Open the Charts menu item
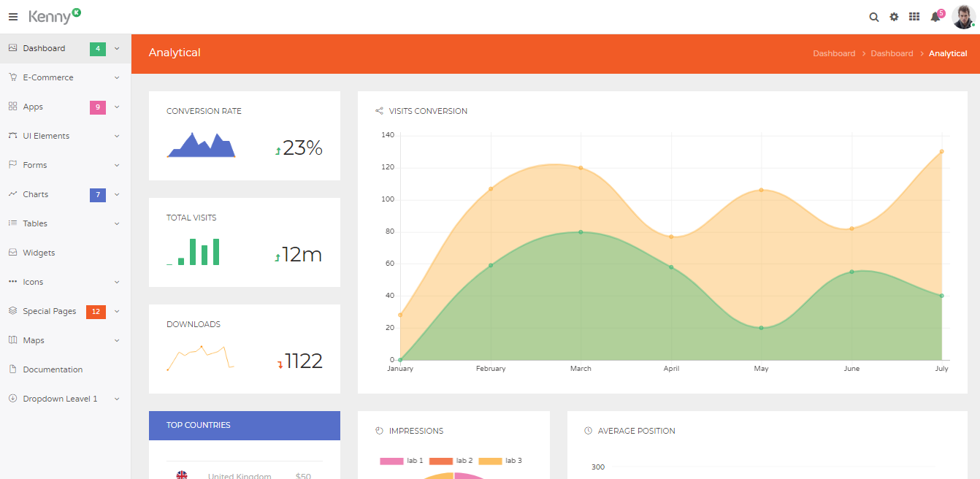Screen dimensions: 980x479 36,194
